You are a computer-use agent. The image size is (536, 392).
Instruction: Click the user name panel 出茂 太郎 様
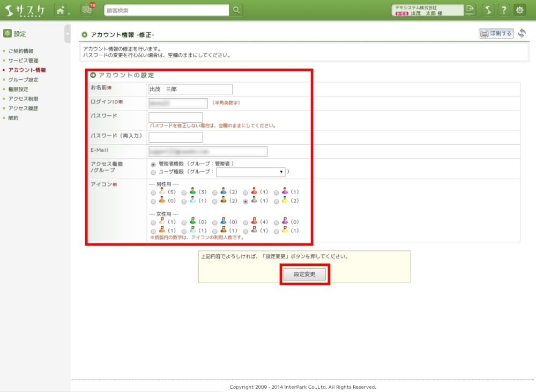pyautogui.click(x=427, y=10)
